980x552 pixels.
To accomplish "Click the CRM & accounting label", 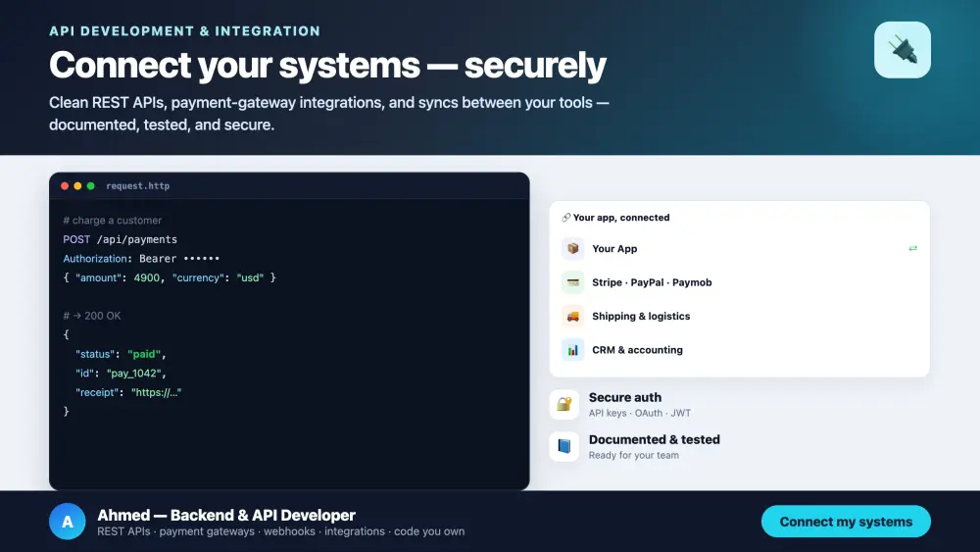I will (637, 350).
